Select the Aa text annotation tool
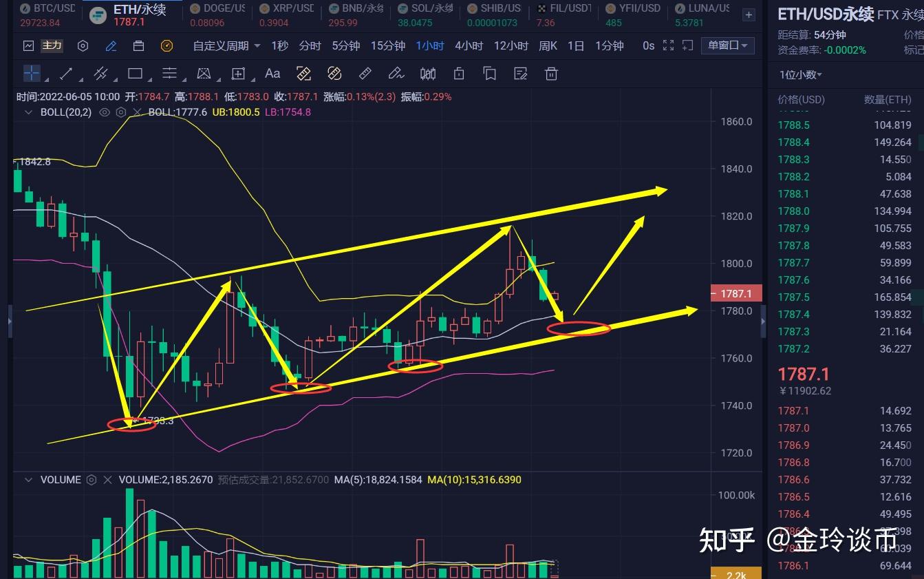Viewport: 924px width, 579px height. coord(272,73)
